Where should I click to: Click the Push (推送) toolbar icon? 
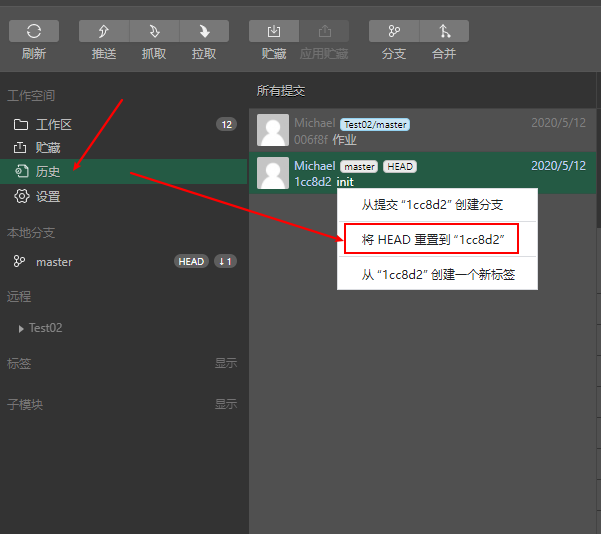tap(104, 32)
